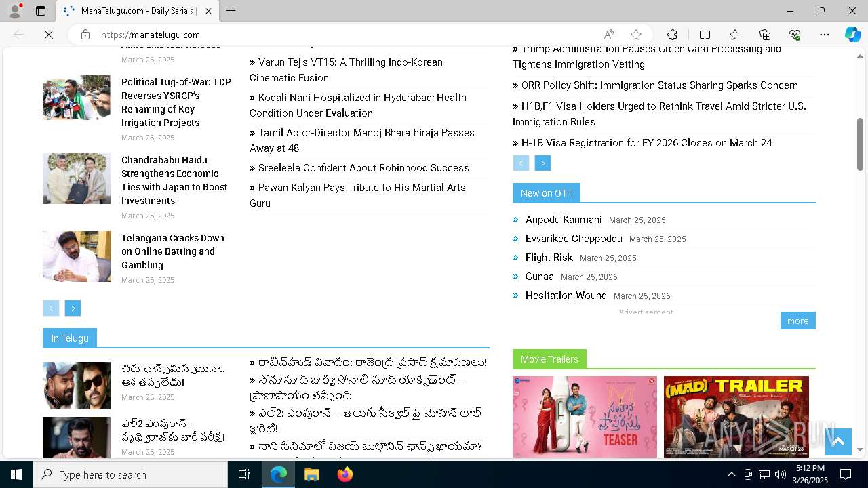Open File Explorer from the taskbar
Viewport: 868px width, 488px height.
[x=311, y=474]
